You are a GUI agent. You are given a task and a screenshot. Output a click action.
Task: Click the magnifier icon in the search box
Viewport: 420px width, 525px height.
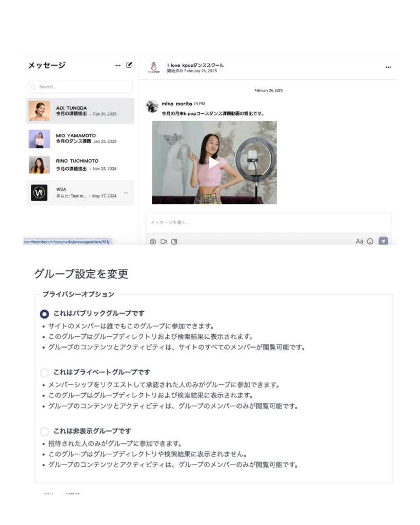33,87
